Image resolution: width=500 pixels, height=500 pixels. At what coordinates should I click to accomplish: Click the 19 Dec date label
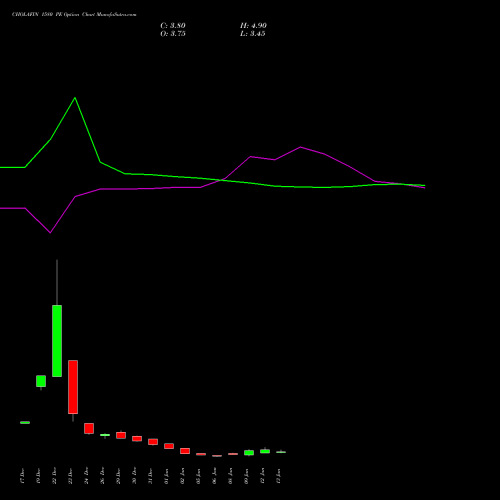pos(38,476)
